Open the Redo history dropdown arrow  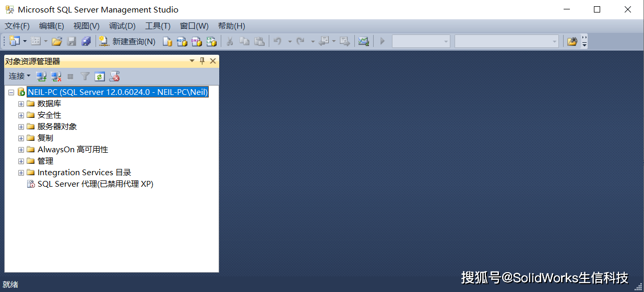point(313,41)
